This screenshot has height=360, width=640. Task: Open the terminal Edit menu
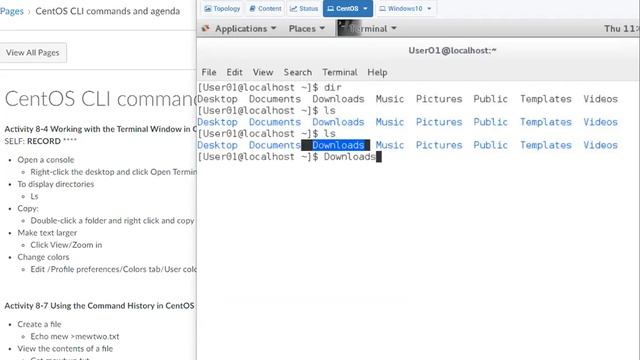(234, 72)
